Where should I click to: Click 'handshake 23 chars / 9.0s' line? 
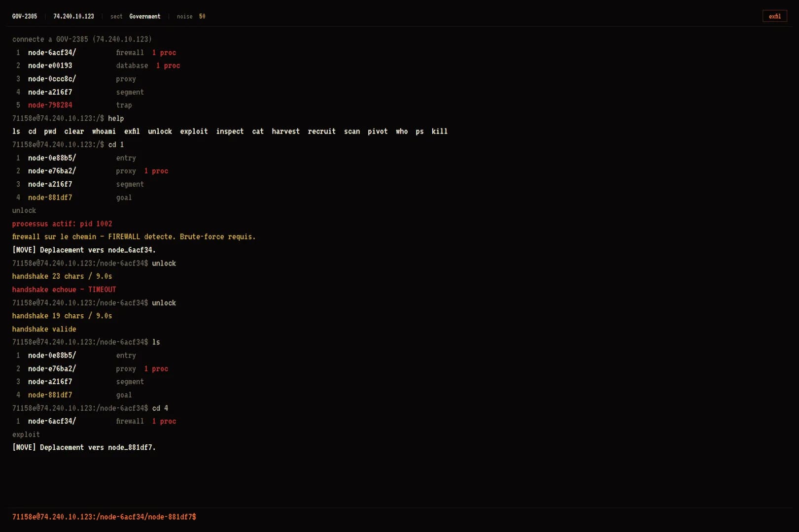click(62, 276)
